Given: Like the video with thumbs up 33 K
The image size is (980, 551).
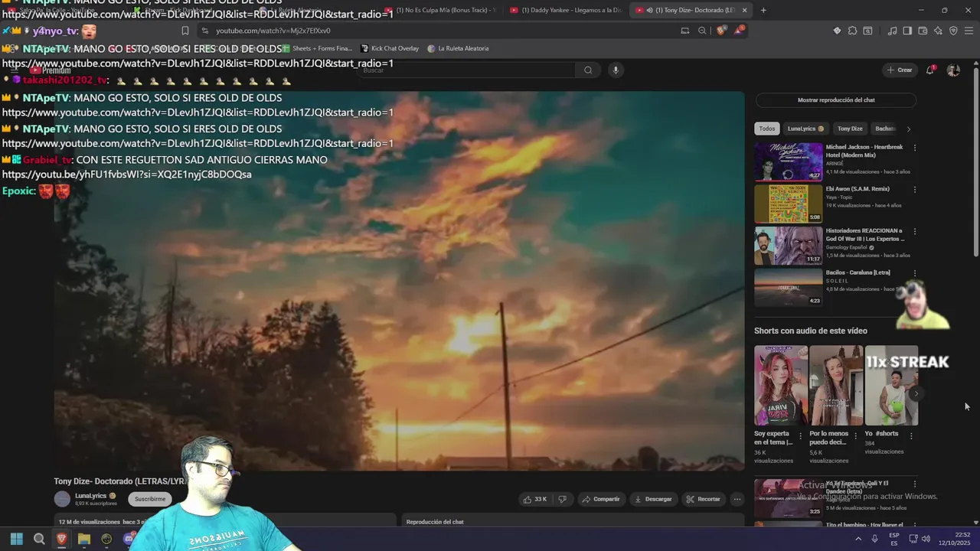Looking at the screenshot, I should click(x=535, y=499).
